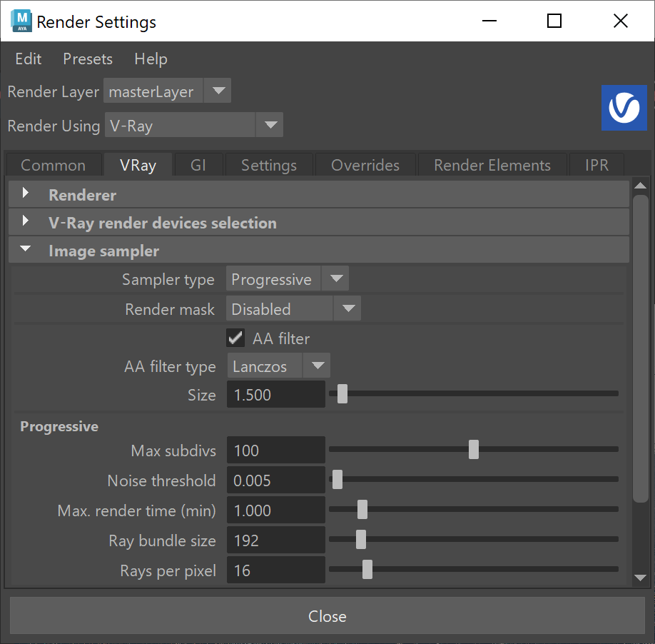
Task: Maximize the Render Settings window
Action: 554,21
